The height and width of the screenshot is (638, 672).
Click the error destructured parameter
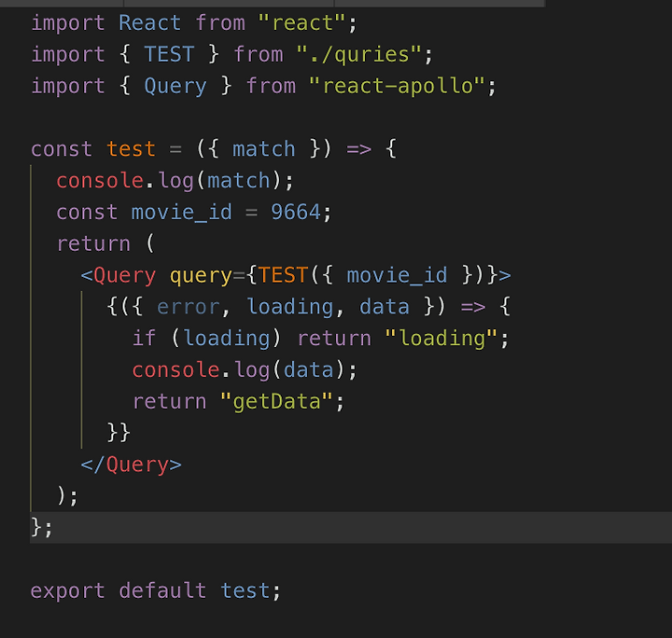[189, 307]
